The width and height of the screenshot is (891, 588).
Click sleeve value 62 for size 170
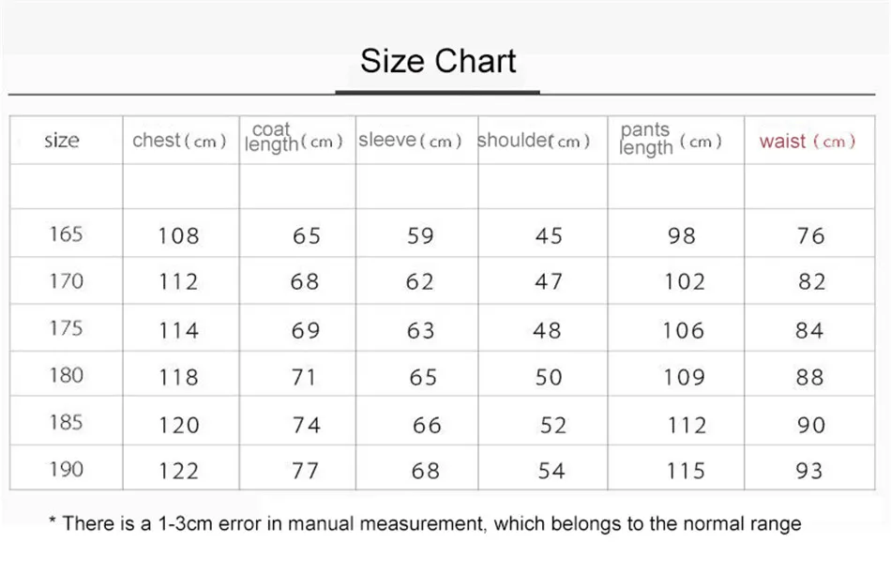[x=420, y=282]
